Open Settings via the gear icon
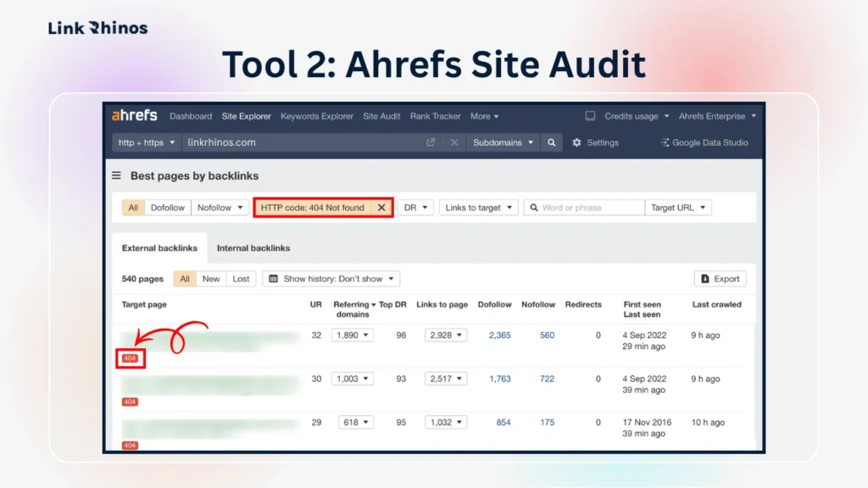The width and height of the screenshot is (868, 488). (576, 142)
